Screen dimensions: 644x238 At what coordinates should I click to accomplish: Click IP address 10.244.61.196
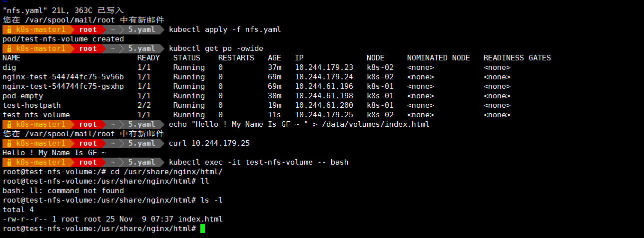(x=324, y=86)
